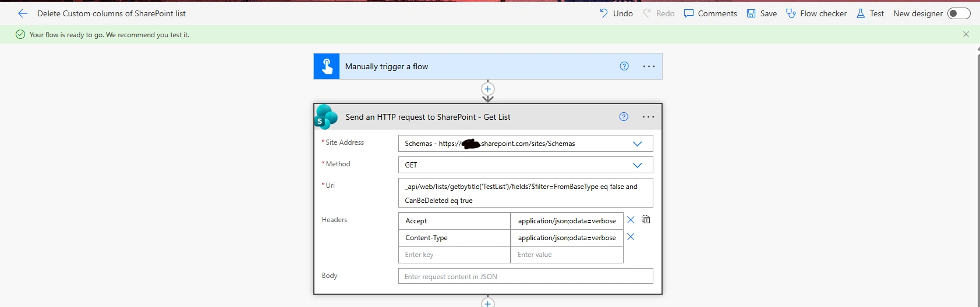The image size is (980, 307).
Task: Insert a step below the manual trigger
Action: [x=488, y=89]
